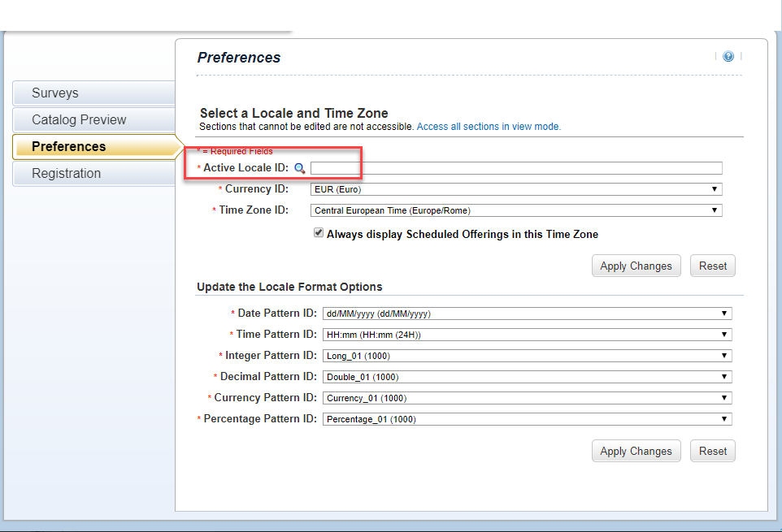
Task: Open the Decimal Pattern ID dropdown
Action: tap(527, 377)
